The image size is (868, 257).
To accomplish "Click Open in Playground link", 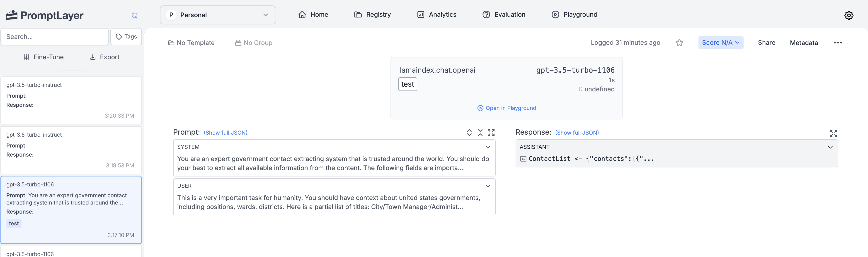I will click(507, 108).
